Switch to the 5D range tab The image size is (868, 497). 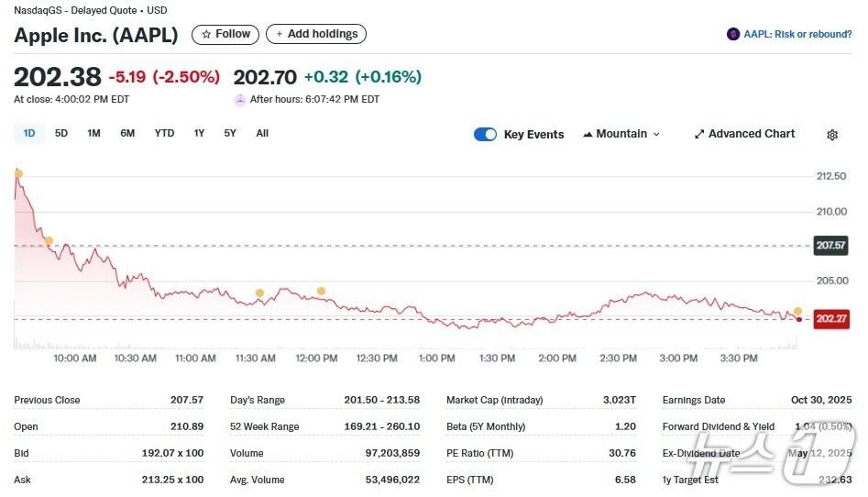pyautogui.click(x=61, y=133)
